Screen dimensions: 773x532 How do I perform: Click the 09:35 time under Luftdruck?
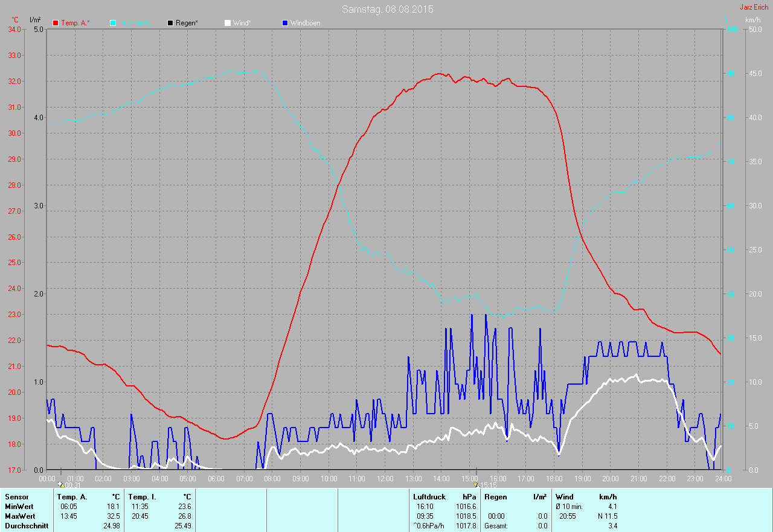tap(425, 516)
